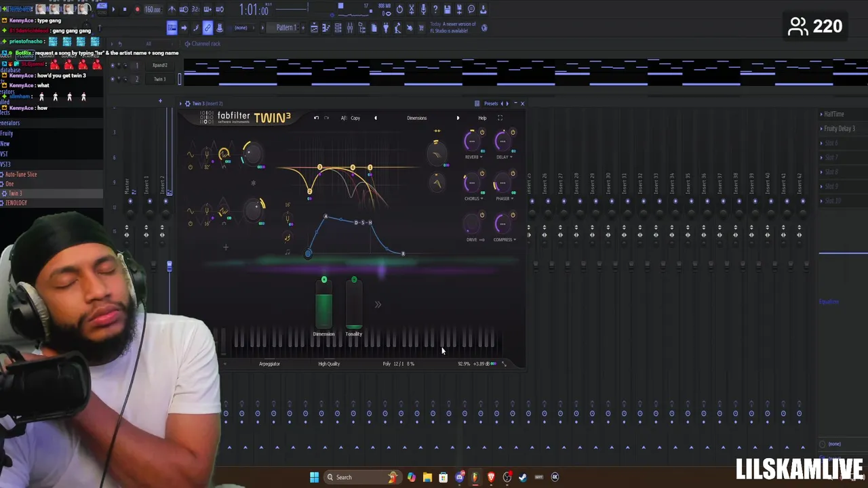Click High Quality in bottom bar
Screen dimensions: 868x488
[329, 364]
